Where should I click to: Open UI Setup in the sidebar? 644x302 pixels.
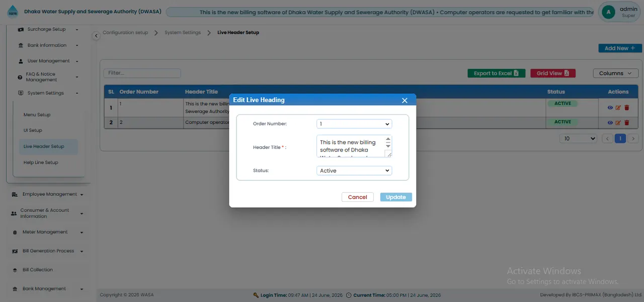click(x=33, y=130)
